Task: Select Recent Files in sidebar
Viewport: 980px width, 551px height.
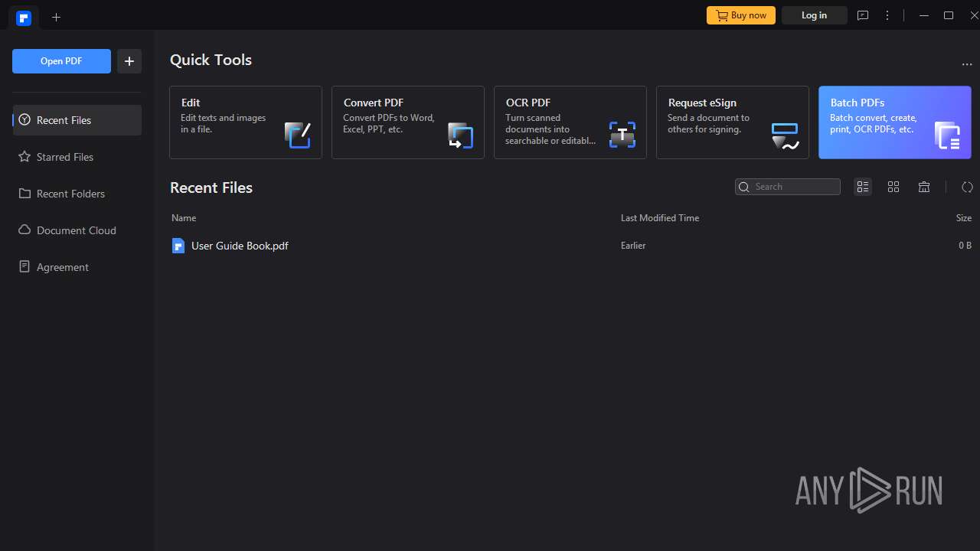Action: (77, 120)
